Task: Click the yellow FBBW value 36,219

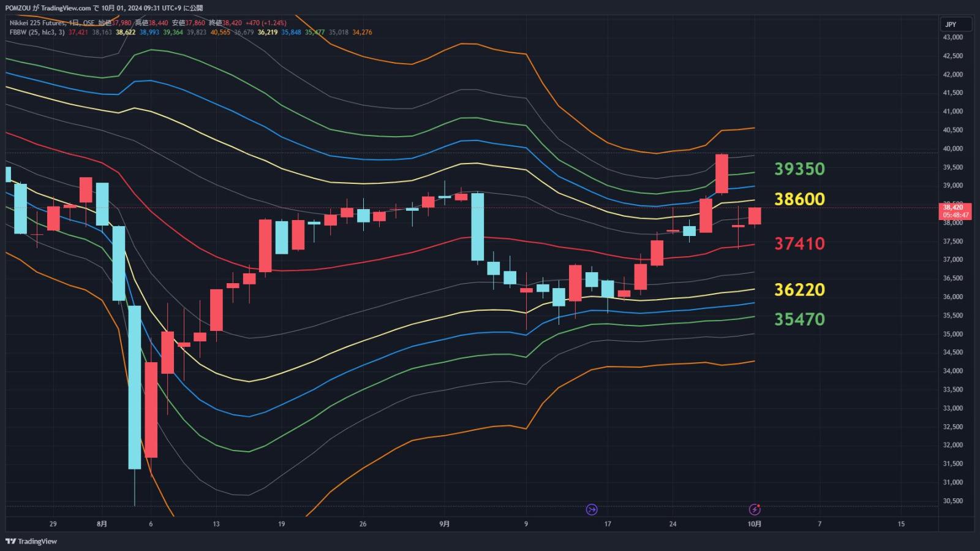Action: (x=268, y=32)
